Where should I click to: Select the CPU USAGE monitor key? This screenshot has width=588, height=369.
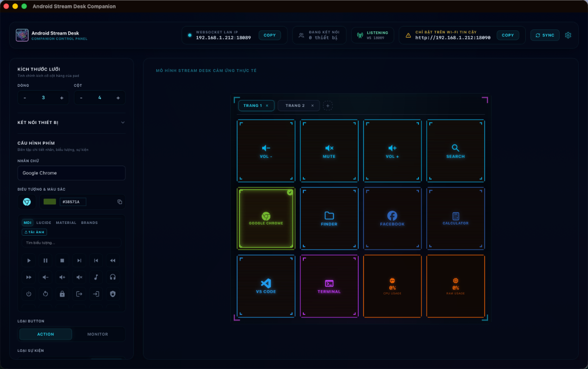pyautogui.click(x=392, y=286)
